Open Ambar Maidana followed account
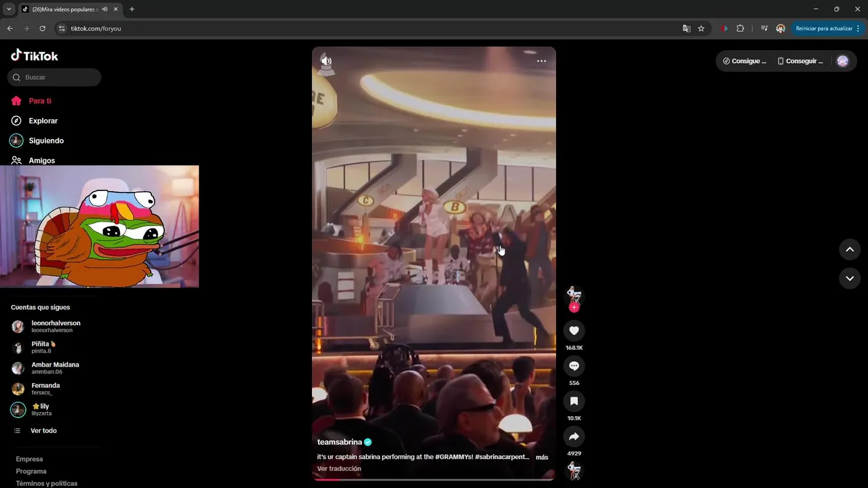Viewport: 868px width, 488px height. tap(54, 368)
